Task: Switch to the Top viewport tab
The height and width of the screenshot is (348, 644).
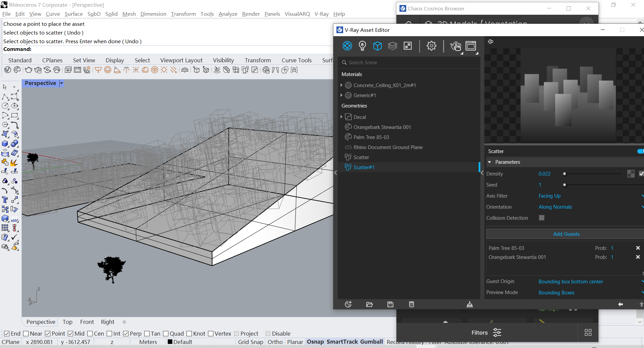Action: pos(67,322)
